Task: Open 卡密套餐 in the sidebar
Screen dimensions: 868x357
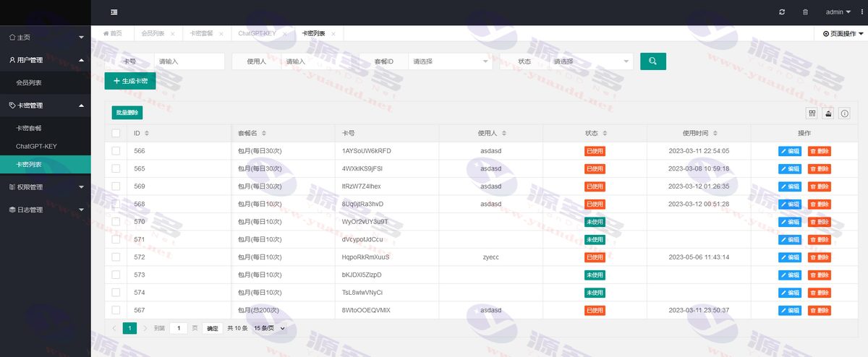Action: [46, 128]
